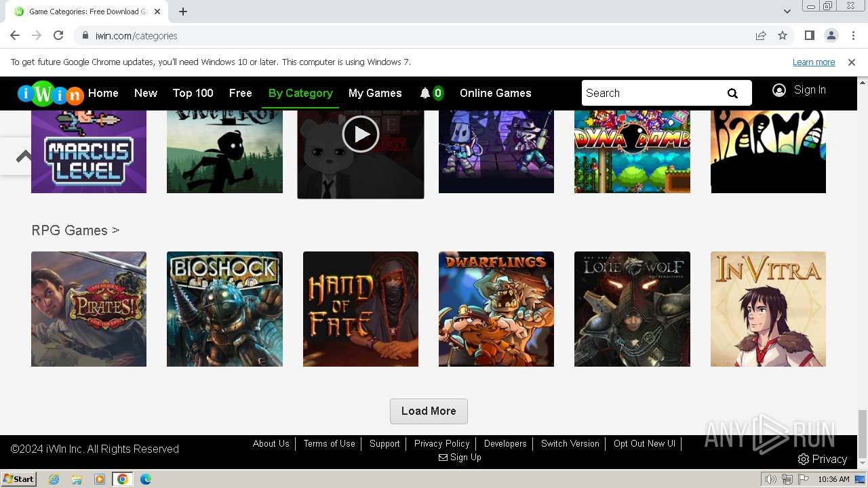
Task: Click the Action Center flag tray icon
Action: coord(804,479)
